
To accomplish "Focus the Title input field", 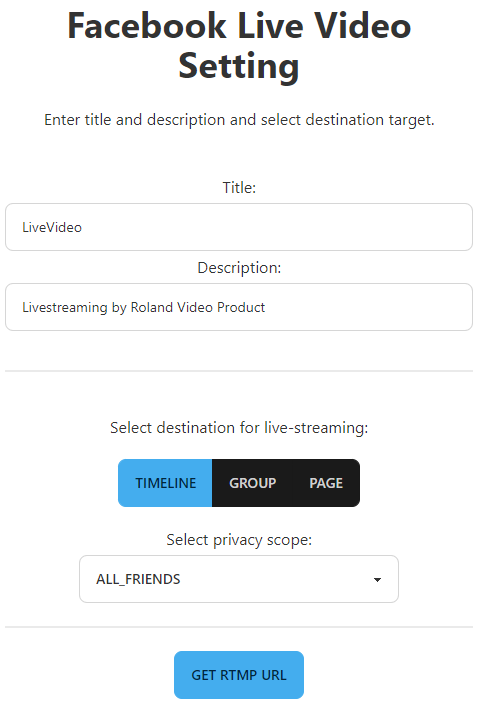I will [x=239, y=227].
